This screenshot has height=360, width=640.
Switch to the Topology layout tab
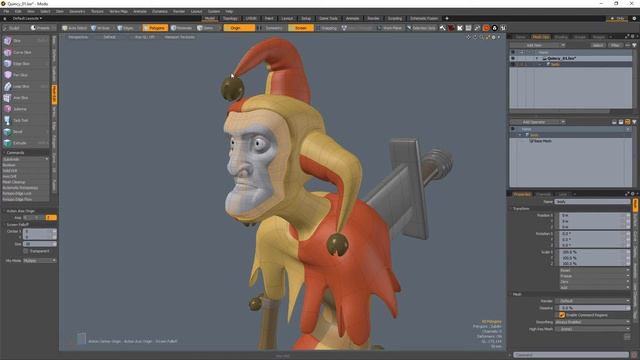(230, 18)
